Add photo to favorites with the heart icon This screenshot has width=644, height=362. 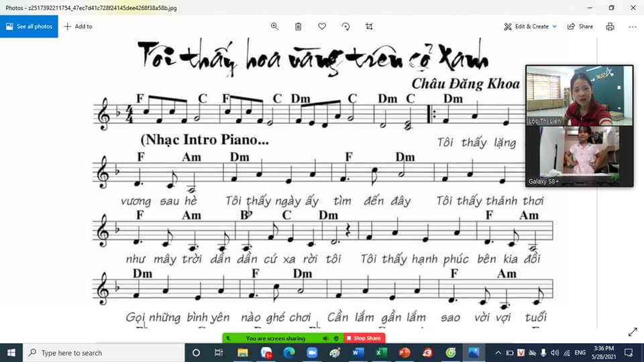point(322,26)
